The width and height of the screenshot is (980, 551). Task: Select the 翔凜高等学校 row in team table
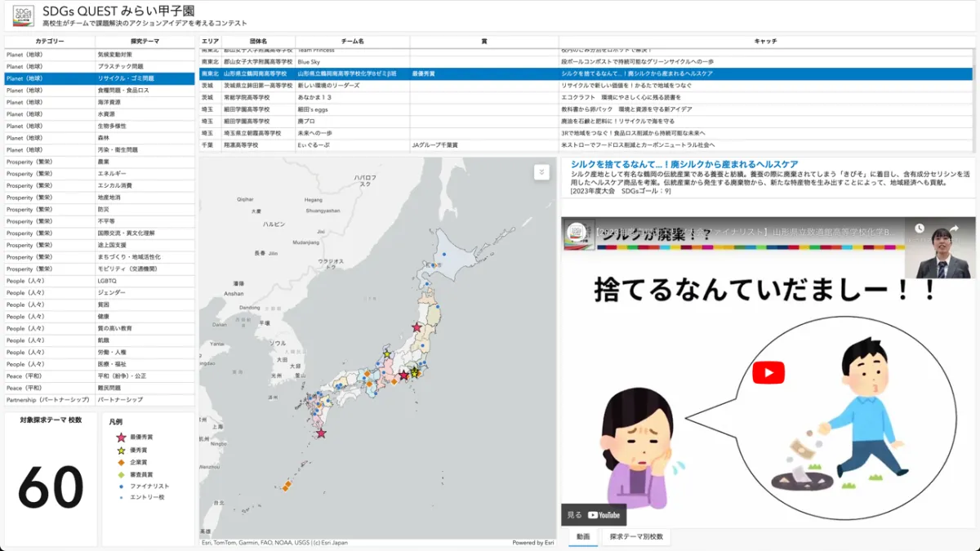[x=240, y=144]
